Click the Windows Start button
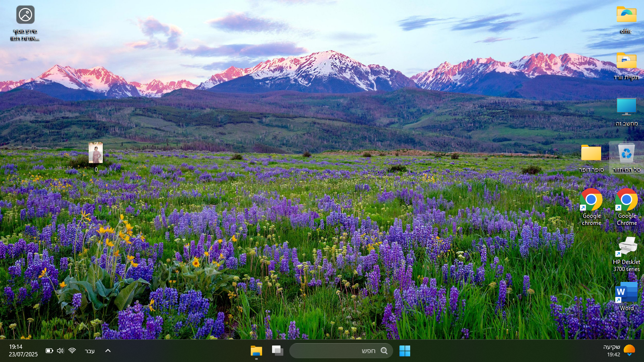Image resolution: width=644 pixels, height=362 pixels. (405, 351)
